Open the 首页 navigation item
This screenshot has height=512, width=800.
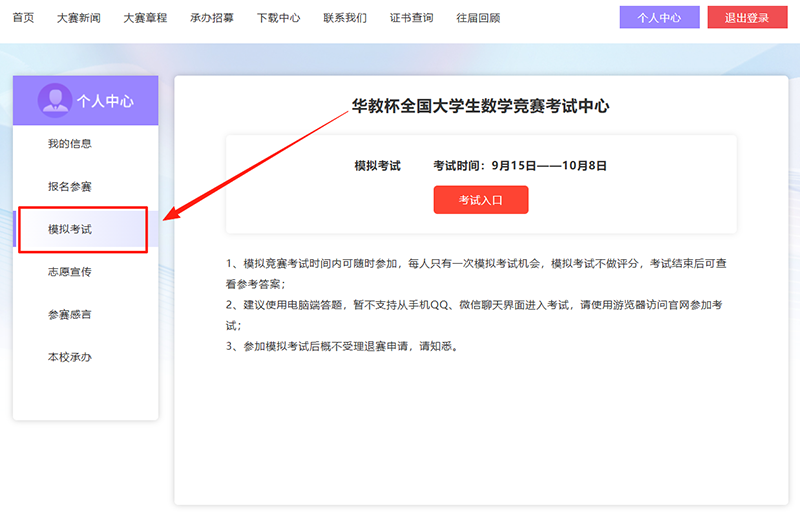(23, 18)
